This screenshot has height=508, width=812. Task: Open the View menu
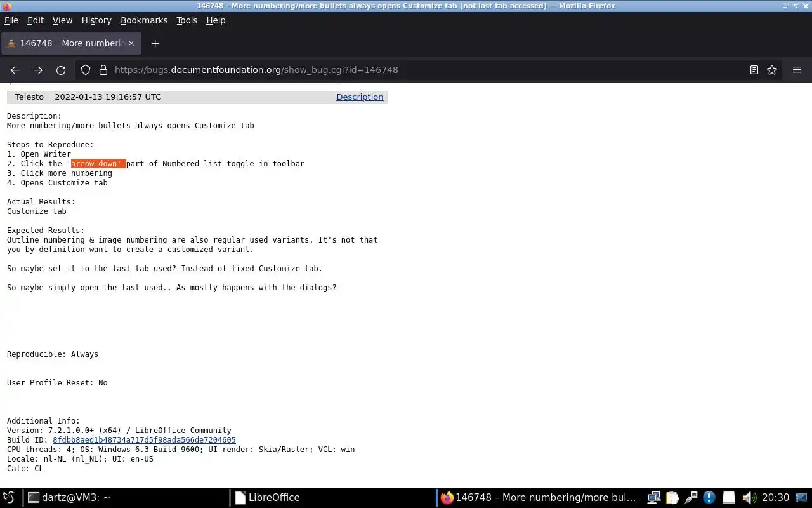click(x=62, y=20)
